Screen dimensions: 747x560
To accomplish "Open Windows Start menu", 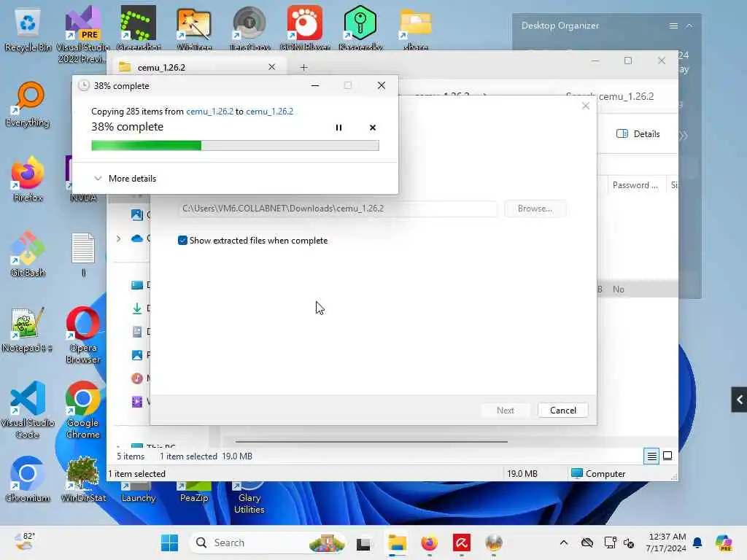I will coord(169,542).
